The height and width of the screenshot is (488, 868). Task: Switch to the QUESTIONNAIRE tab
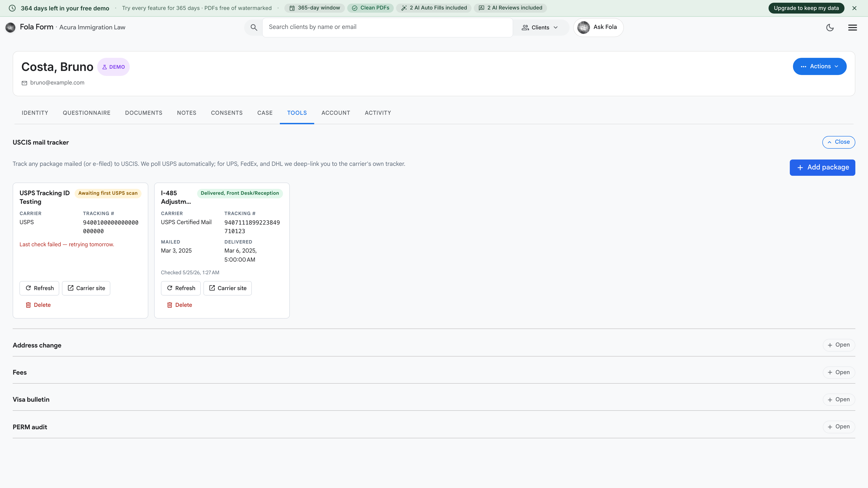pos(87,113)
